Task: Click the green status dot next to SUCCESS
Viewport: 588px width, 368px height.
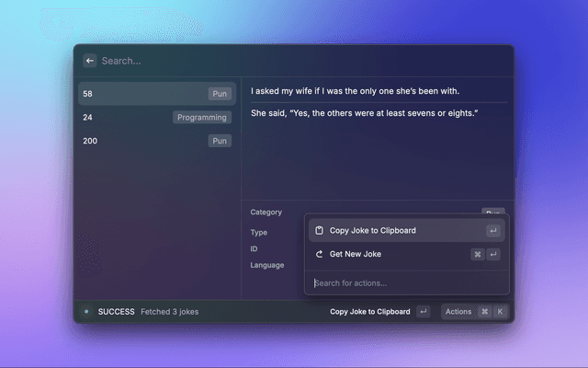Action: point(86,312)
